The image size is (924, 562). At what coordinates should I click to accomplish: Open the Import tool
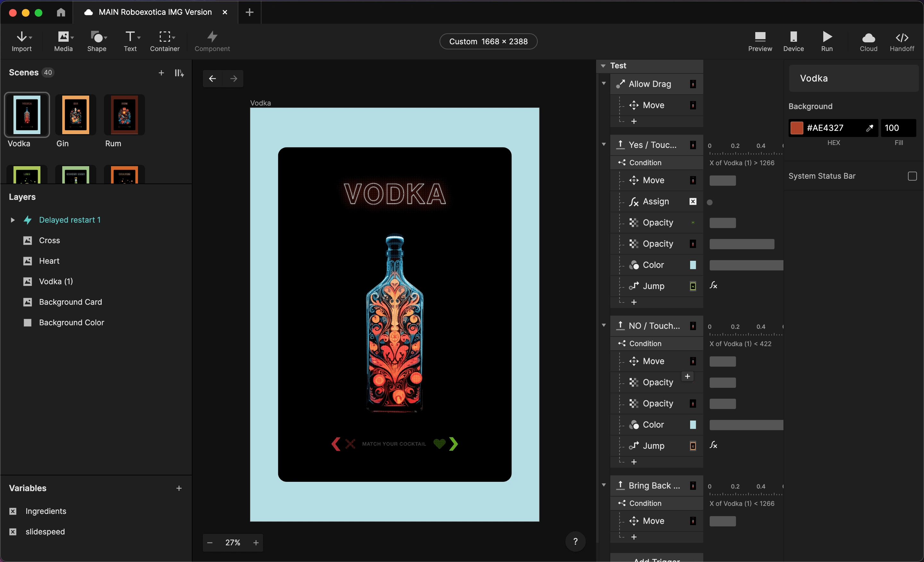point(22,41)
